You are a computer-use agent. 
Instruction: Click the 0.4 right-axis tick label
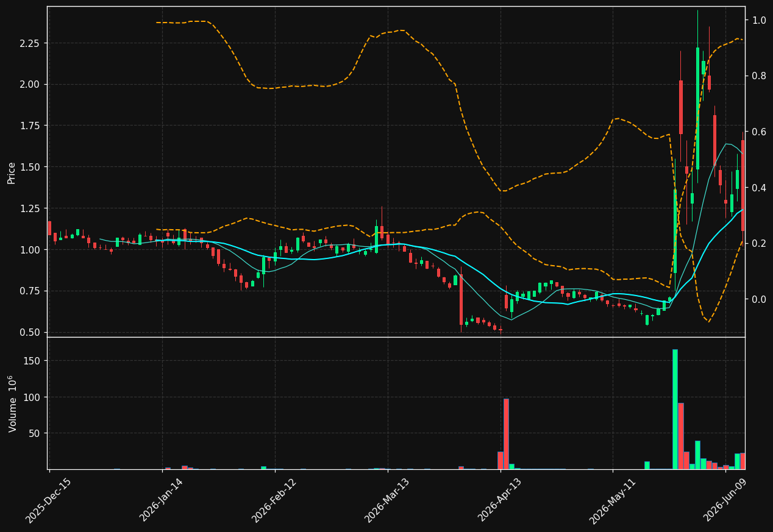[x=759, y=188]
